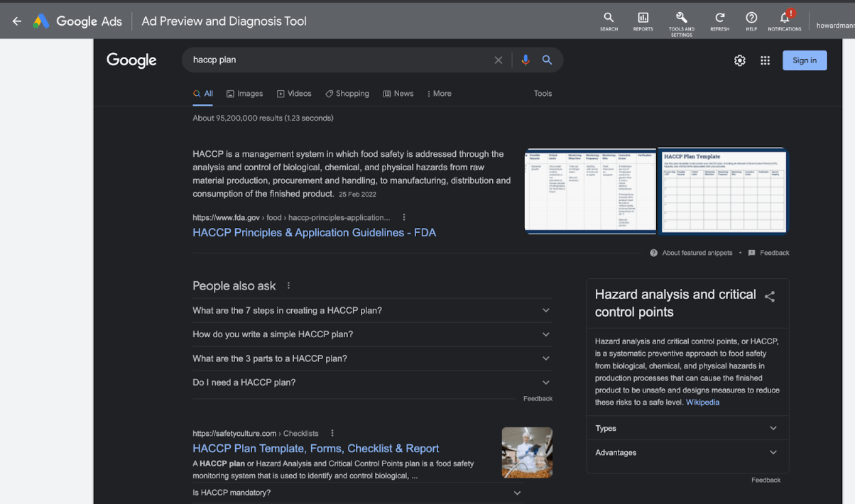Open the safetyculture result thumbnail image

click(527, 452)
